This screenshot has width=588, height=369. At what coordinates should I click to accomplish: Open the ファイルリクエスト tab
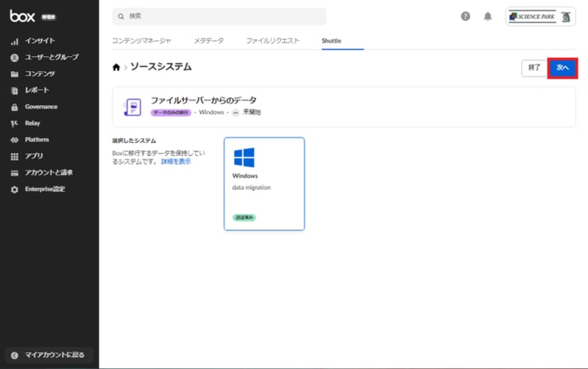pyautogui.click(x=273, y=41)
